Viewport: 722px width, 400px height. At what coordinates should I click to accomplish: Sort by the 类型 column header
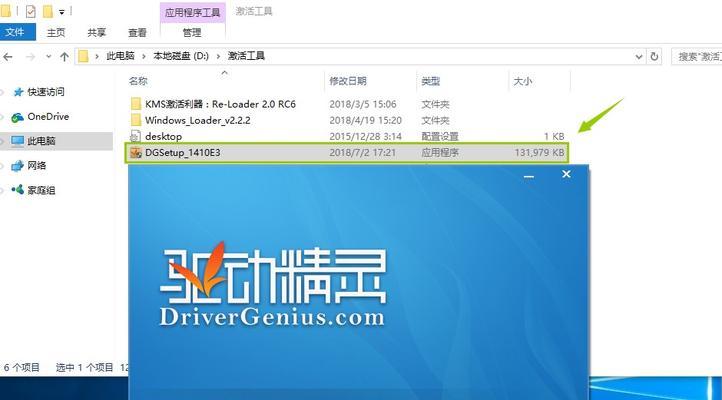coord(431,81)
